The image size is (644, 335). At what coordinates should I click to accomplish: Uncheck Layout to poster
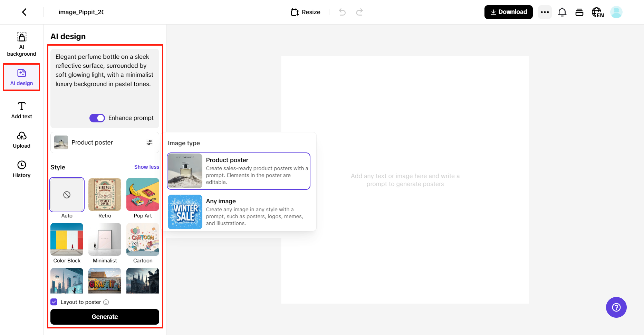pyautogui.click(x=54, y=302)
